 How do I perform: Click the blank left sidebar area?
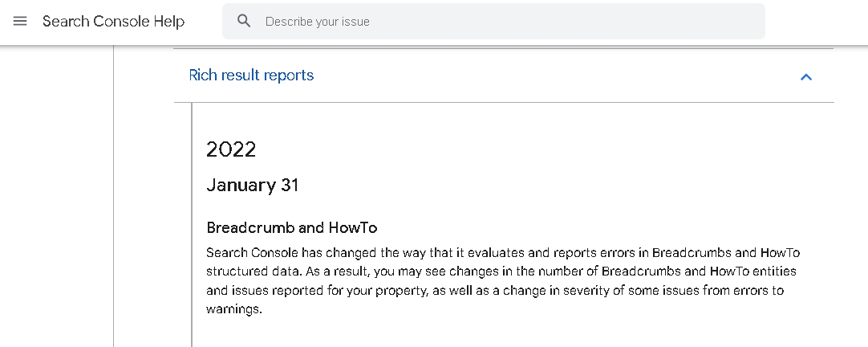click(56, 201)
